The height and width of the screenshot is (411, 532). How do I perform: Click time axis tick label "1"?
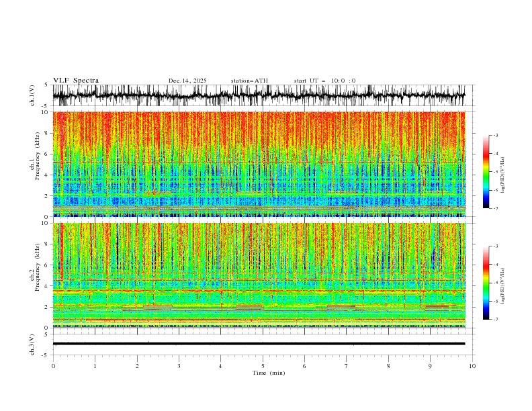pos(95,366)
